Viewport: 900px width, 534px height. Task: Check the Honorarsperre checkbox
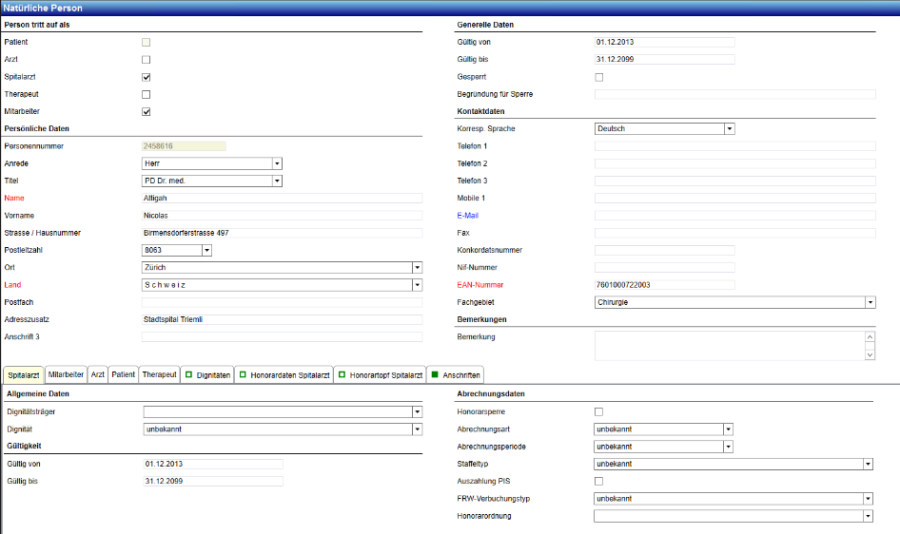[x=599, y=412]
